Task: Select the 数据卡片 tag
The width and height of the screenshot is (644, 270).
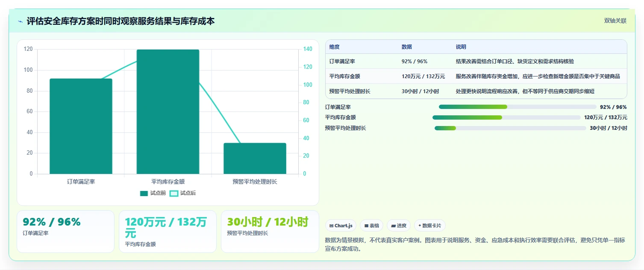Action: 430,226
